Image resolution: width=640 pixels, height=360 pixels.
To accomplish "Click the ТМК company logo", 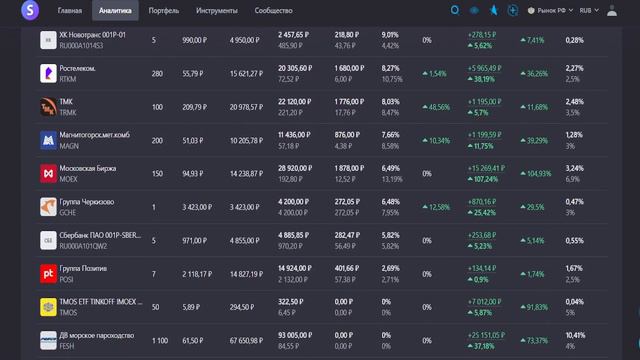I will 48,107.
